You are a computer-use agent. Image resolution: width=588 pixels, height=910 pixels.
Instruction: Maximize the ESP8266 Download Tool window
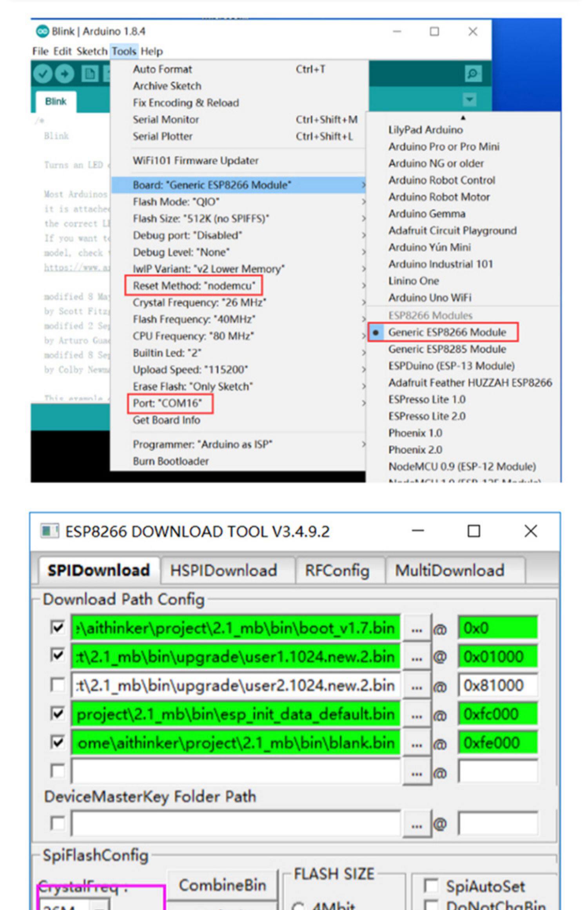tap(474, 531)
